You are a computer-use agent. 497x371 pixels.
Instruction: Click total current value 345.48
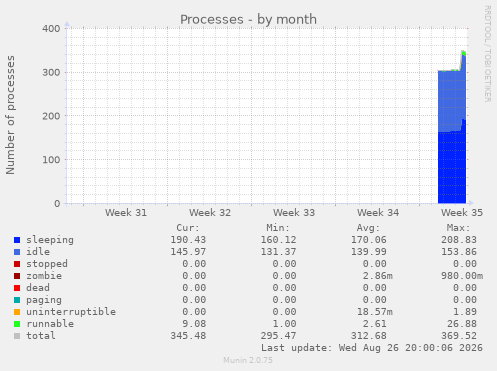click(x=188, y=336)
